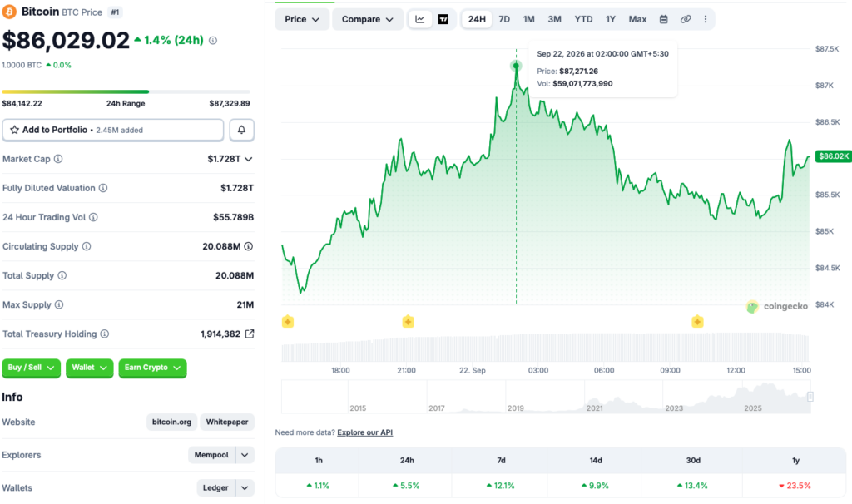Show info icon next to 24h change

click(213, 40)
